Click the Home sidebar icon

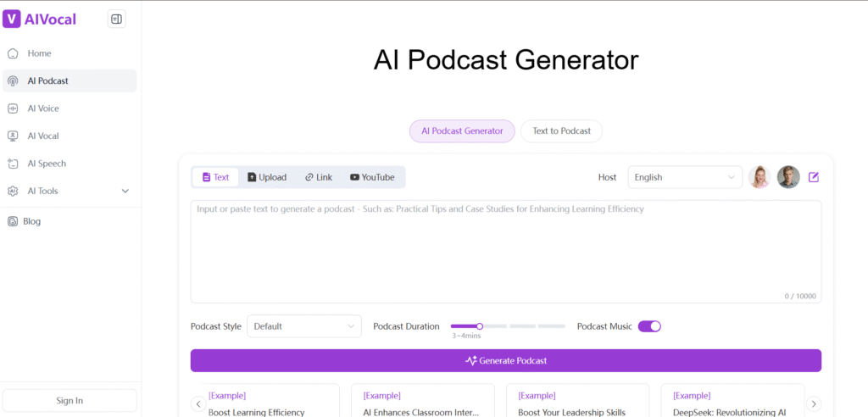pos(13,53)
